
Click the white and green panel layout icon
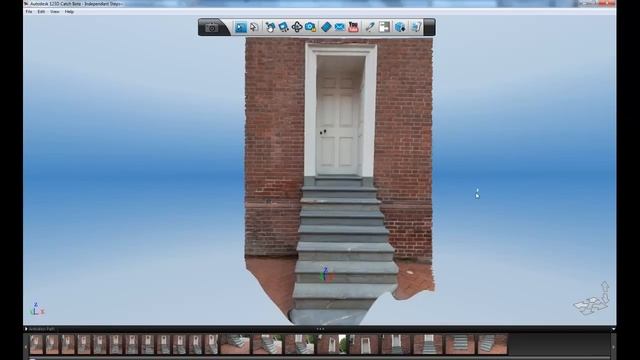[384, 27]
